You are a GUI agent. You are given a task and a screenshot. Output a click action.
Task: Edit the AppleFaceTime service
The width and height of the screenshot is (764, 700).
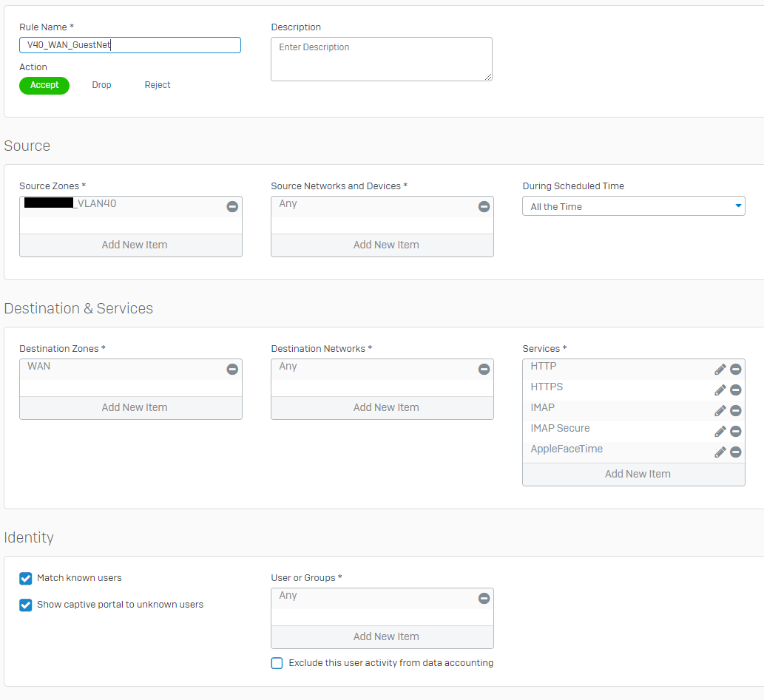coord(720,452)
